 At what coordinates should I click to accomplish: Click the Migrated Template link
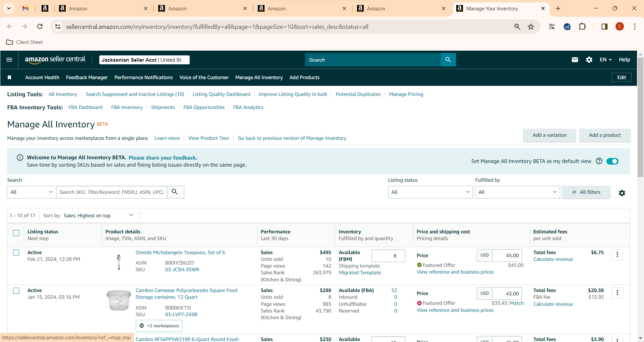coord(360,273)
